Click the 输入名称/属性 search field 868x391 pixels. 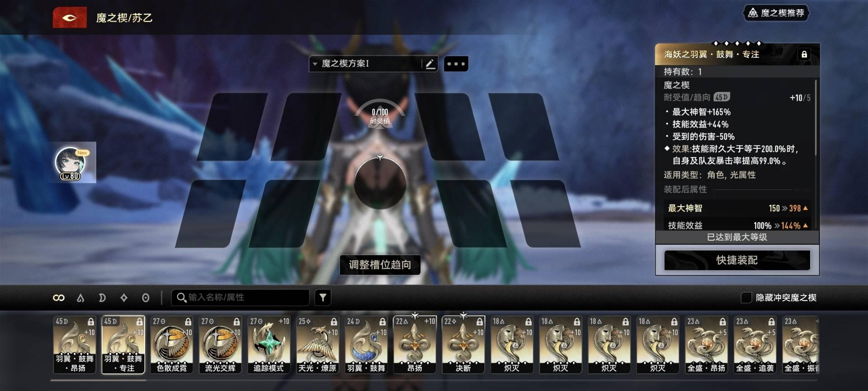pyautogui.click(x=244, y=297)
